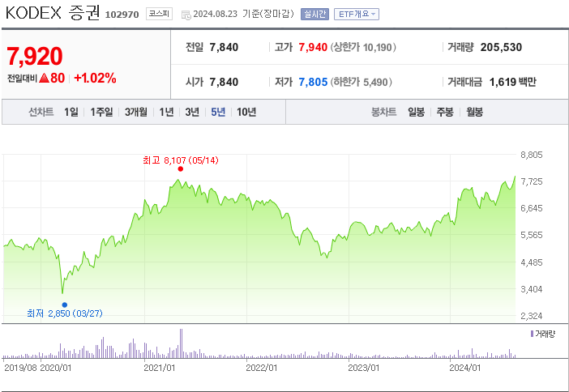Switch to 일봉 daily candle chart

pyautogui.click(x=417, y=112)
